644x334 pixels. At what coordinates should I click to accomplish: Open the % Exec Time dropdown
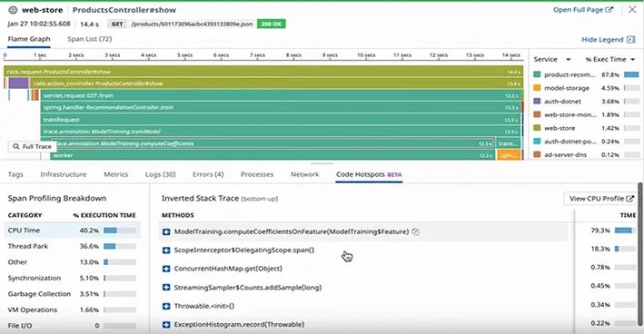pos(610,60)
